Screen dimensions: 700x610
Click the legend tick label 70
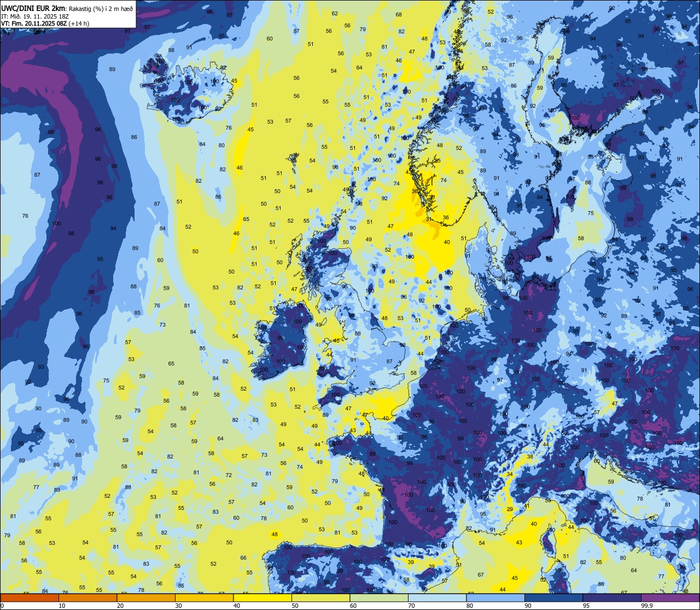tap(411, 606)
